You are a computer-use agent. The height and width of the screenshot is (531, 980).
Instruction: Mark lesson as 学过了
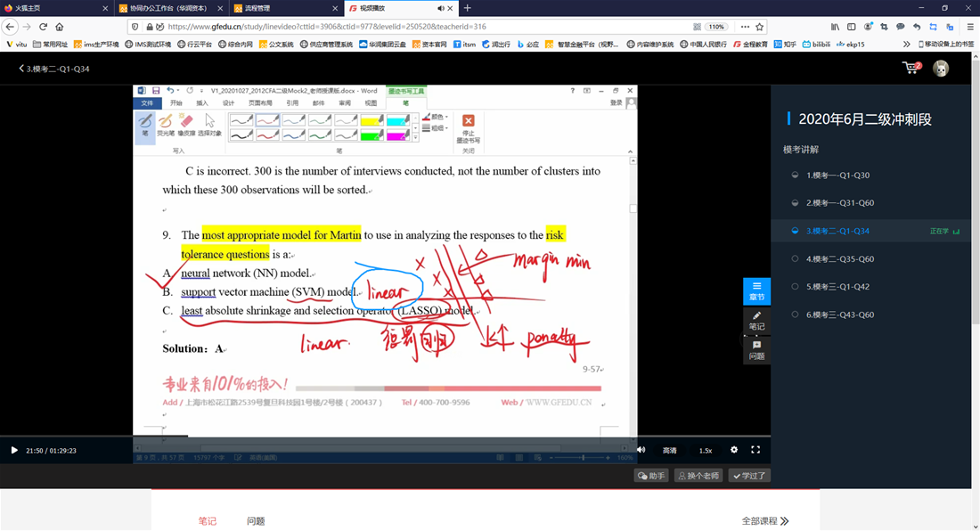coord(748,476)
